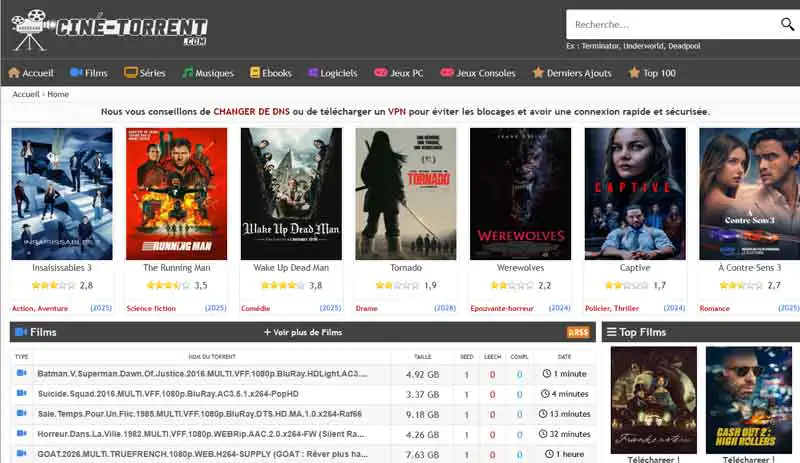Open the Wake Up Dead Man poster

(x=291, y=194)
